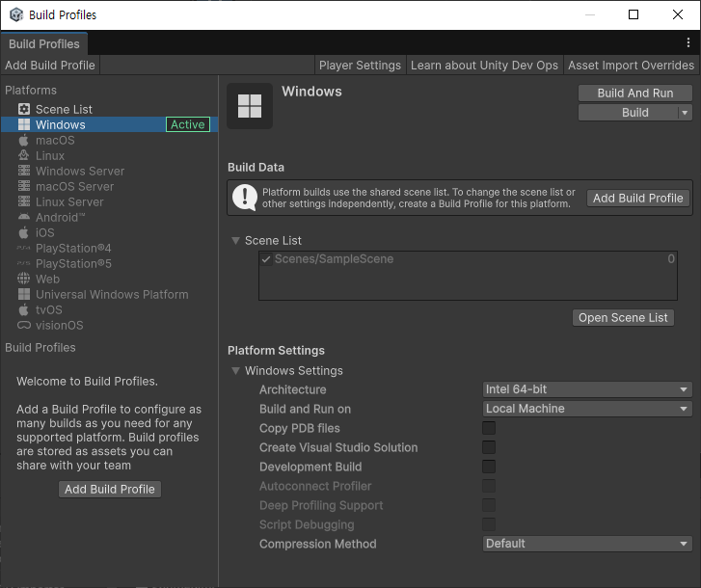Open Asset Import Overrides
Screen dimensions: 701x588
point(631,66)
